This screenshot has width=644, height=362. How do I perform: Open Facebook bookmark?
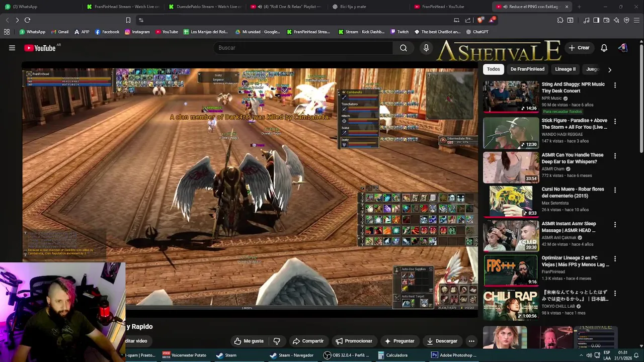click(x=107, y=32)
